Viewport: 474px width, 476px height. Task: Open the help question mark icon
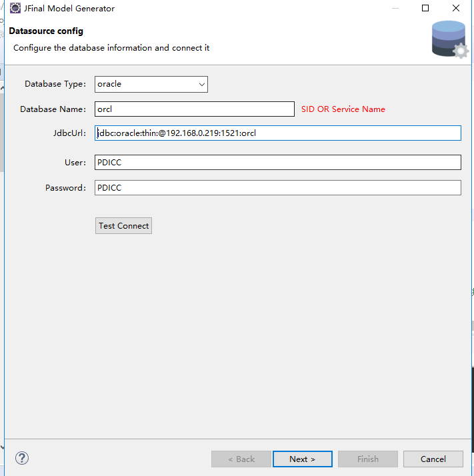tap(22, 458)
